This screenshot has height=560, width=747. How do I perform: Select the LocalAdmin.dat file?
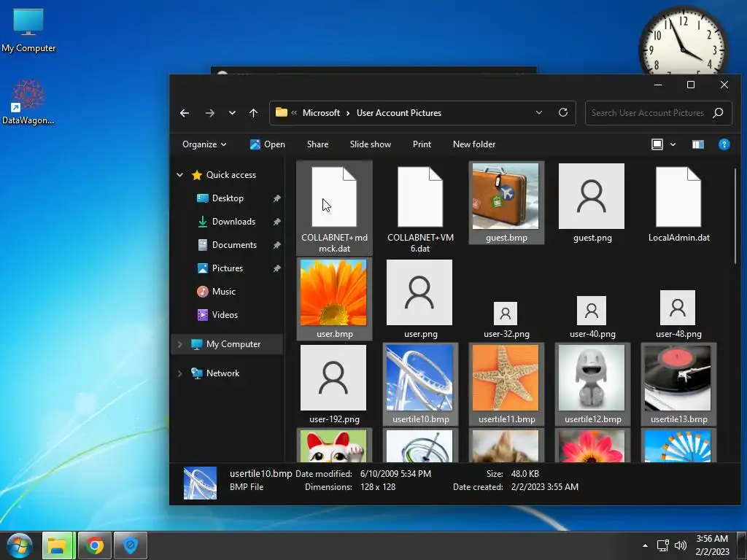(x=678, y=203)
